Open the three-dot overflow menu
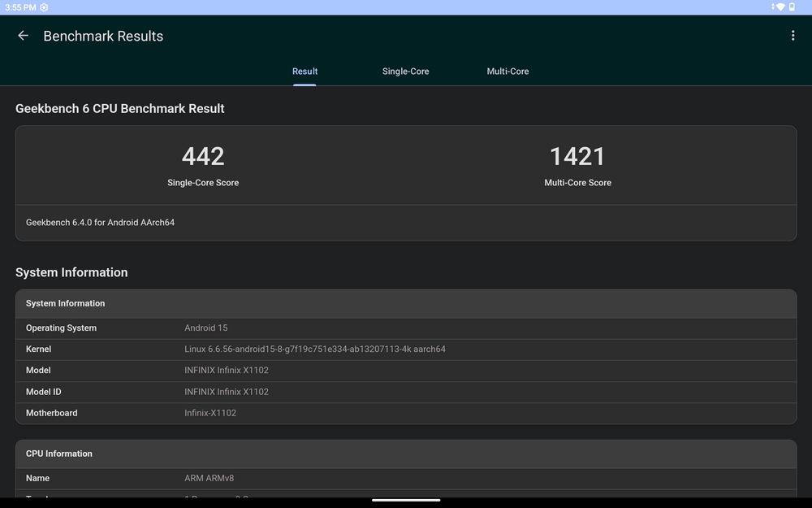812x508 pixels. 793,36
